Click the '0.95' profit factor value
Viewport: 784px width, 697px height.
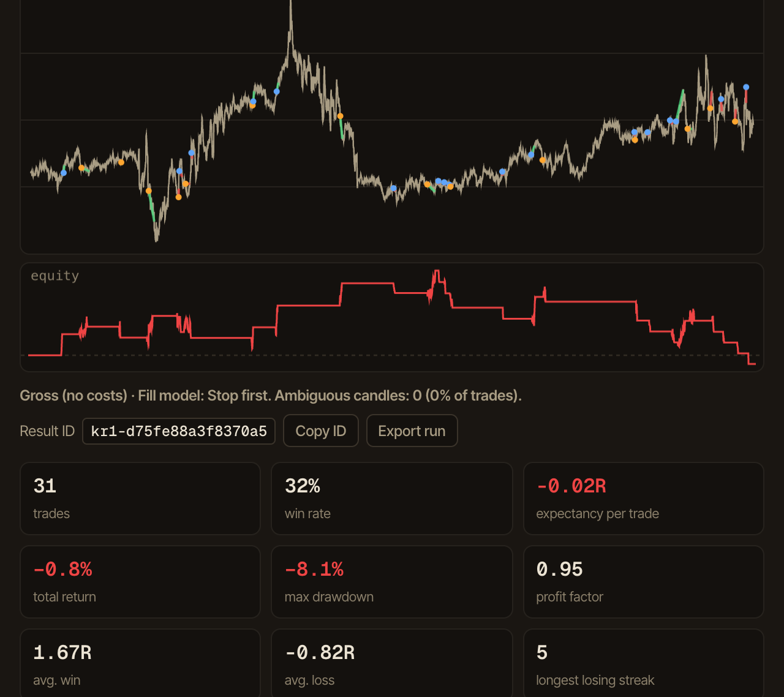[x=559, y=570]
